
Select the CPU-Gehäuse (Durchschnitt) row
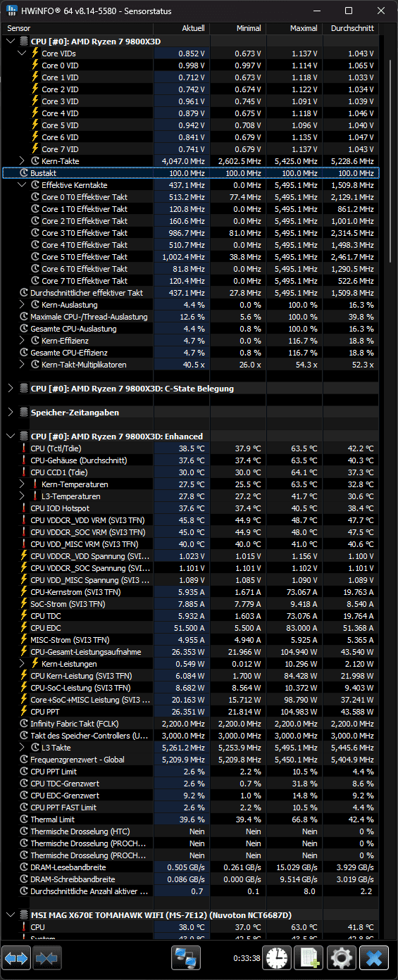pyautogui.click(x=191, y=460)
